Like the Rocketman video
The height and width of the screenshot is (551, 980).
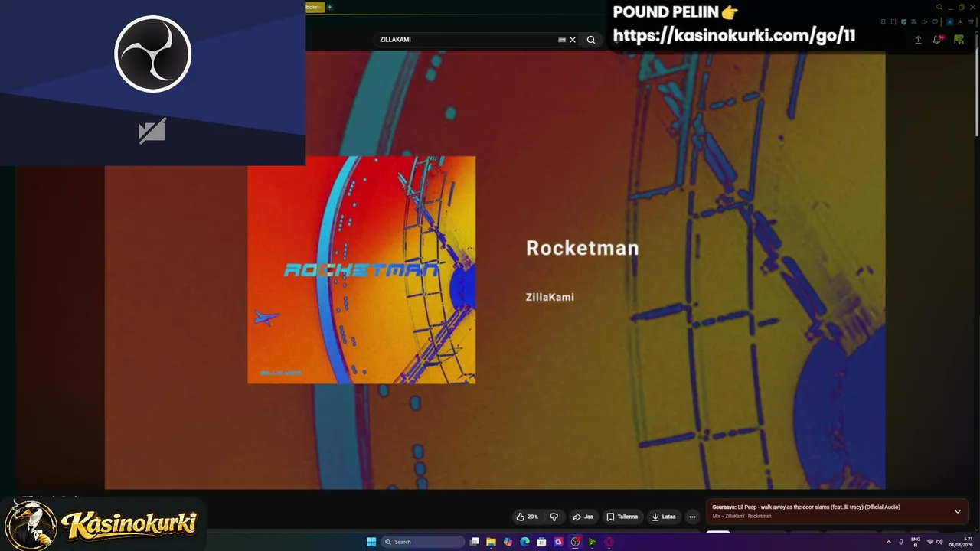pyautogui.click(x=528, y=517)
